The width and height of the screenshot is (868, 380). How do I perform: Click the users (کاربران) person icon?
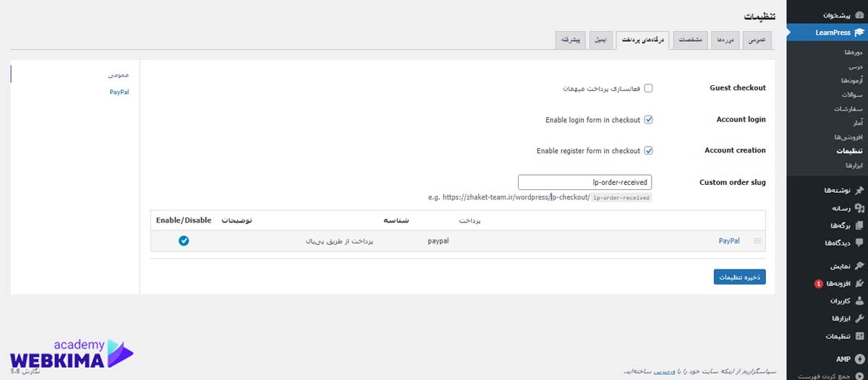point(859,301)
